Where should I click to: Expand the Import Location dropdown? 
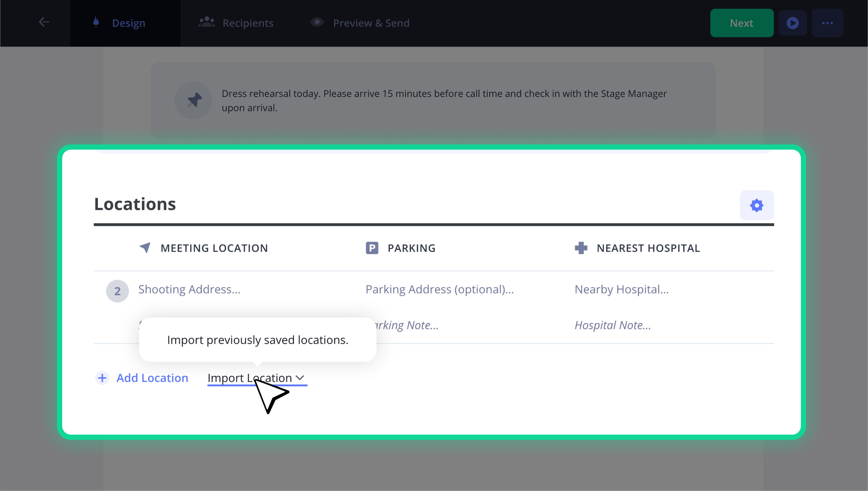257,378
